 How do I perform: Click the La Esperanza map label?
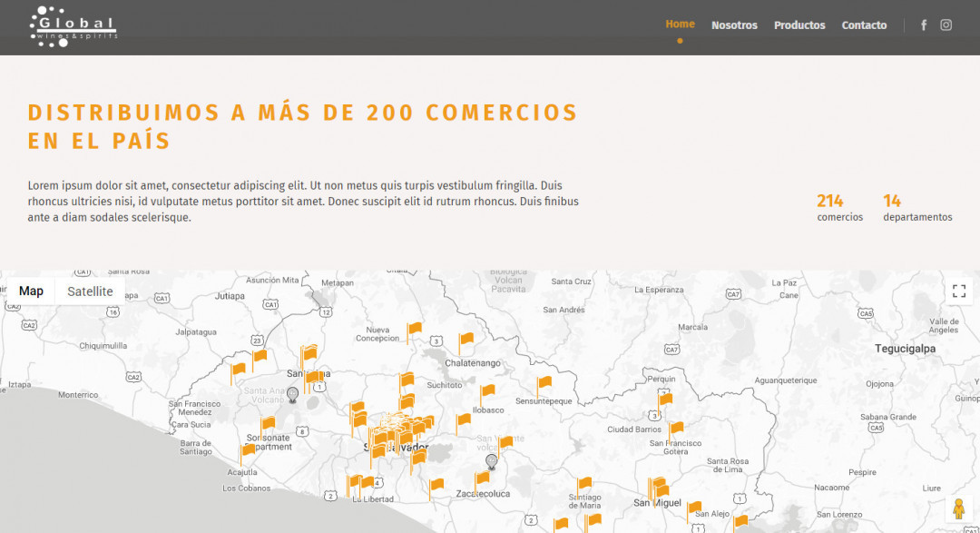click(x=659, y=290)
